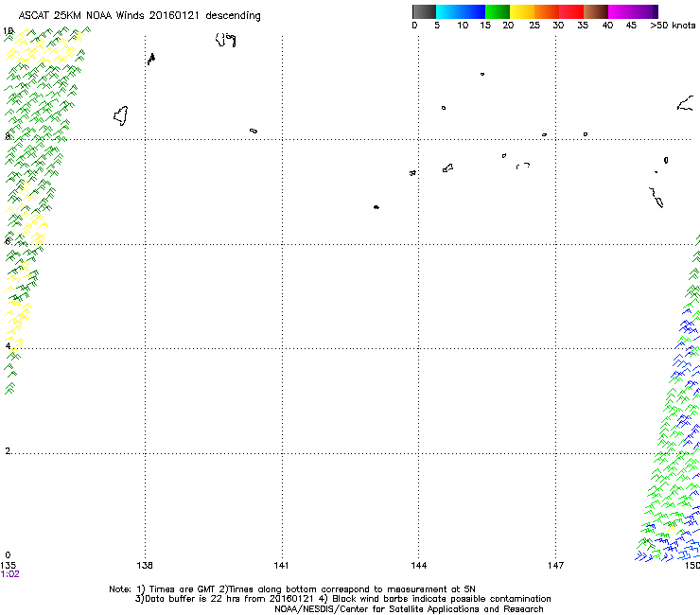Click the ASCAT 25KM NOAA Winds title
700x615 pixels.
point(139,16)
